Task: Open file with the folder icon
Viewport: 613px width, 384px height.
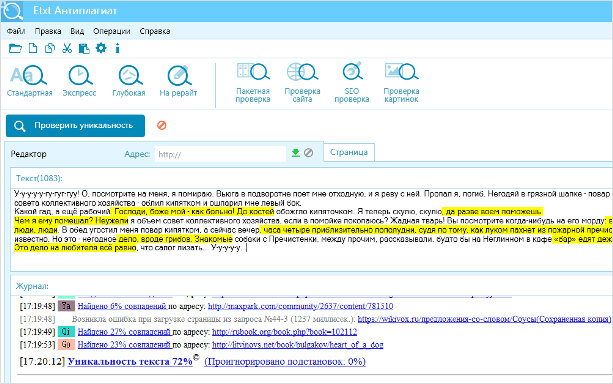Action: click(15, 48)
